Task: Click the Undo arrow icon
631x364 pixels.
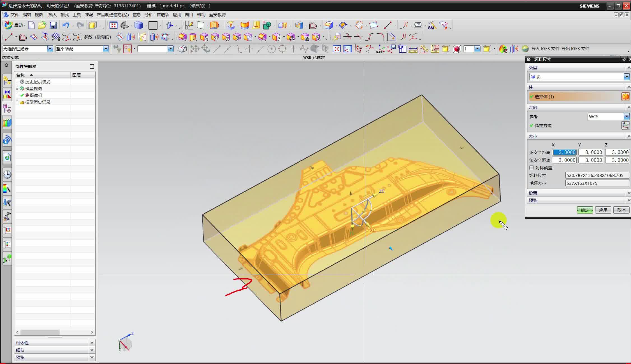Action: 66,25
